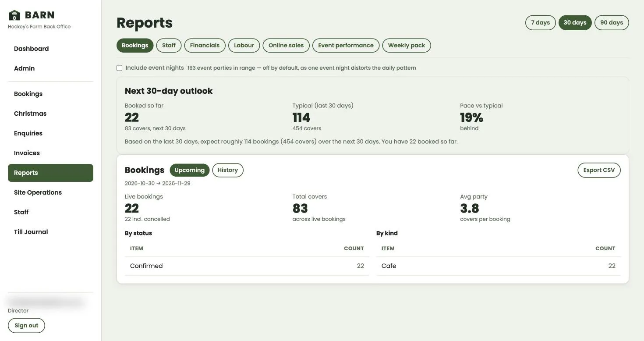The height and width of the screenshot is (341, 644).
Task: Click the date range 2026-10-30 → 2026-11-29
Action: pos(158,183)
